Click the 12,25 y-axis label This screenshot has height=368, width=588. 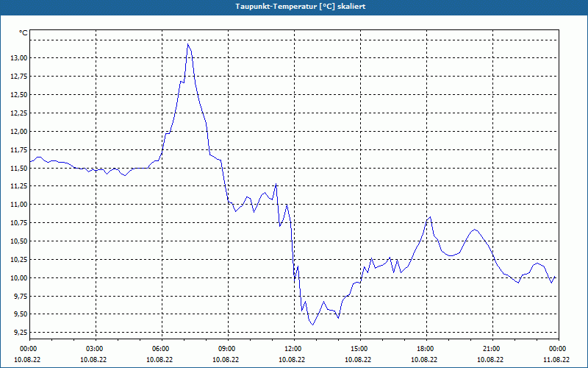tap(19, 113)
